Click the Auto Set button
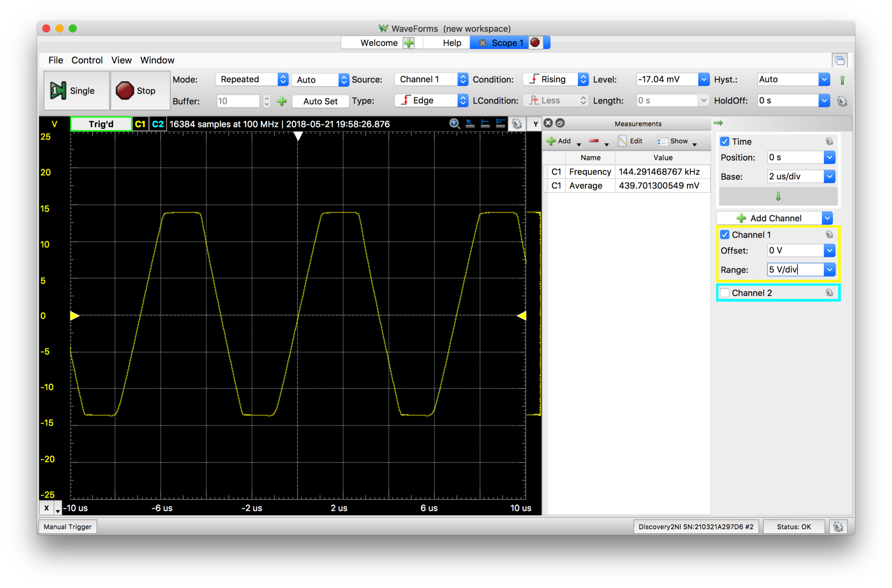Viewport: 892px width, 588px height. (x=320, y=101)
